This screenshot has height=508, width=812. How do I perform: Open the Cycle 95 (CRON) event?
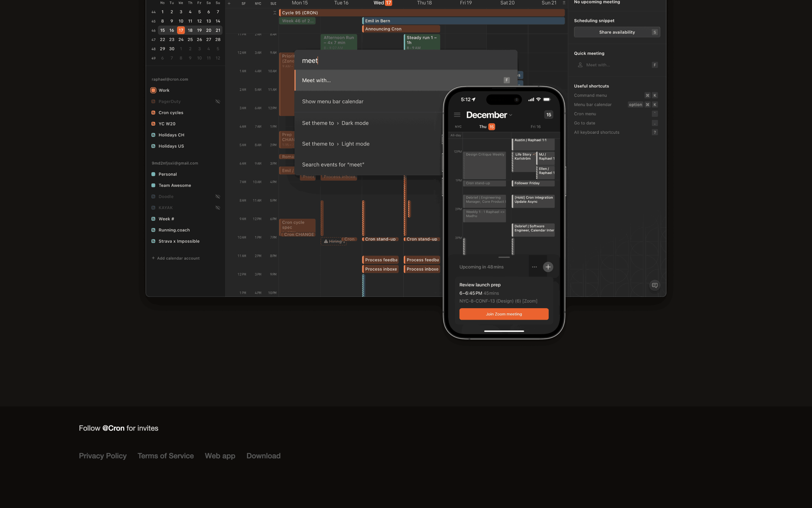[x=422, y=13]
